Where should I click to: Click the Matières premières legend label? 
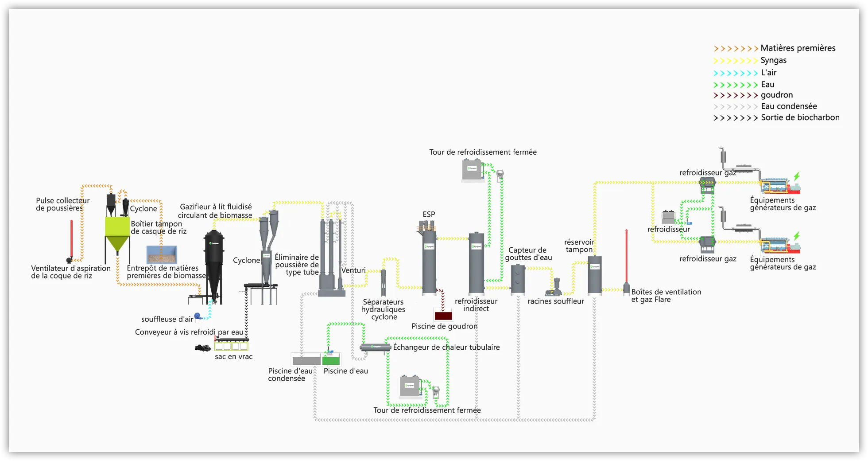click(798, 48)
